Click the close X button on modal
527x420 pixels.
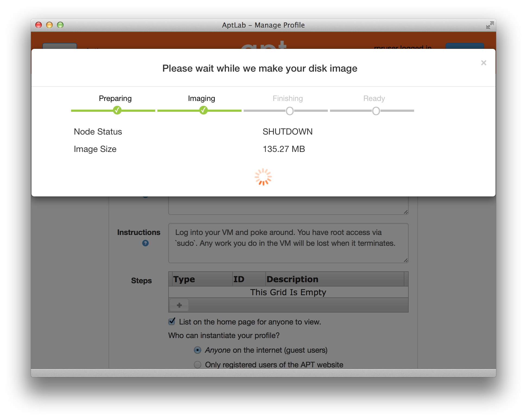click(x=484, y=62)
